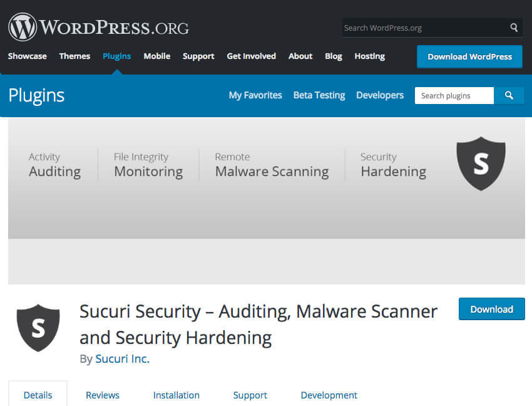This screenshot has height=406, width=532.
Task: Click the Sucuri Inc. author link
Action: click(x=123, y=359)
